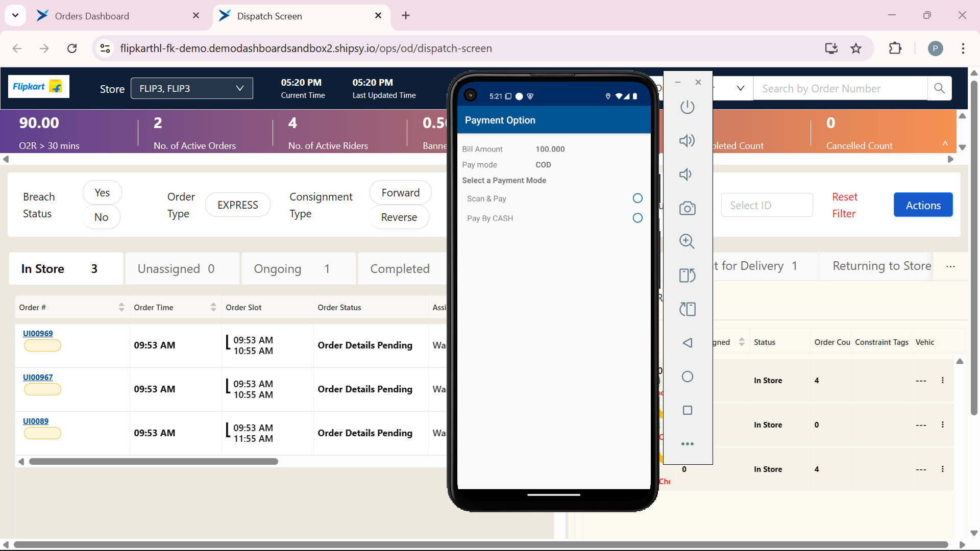Toggle Breach Status Yes filter
Image resolution: width=980 pixels, height=551 pixels.
[x=102, y=193]
